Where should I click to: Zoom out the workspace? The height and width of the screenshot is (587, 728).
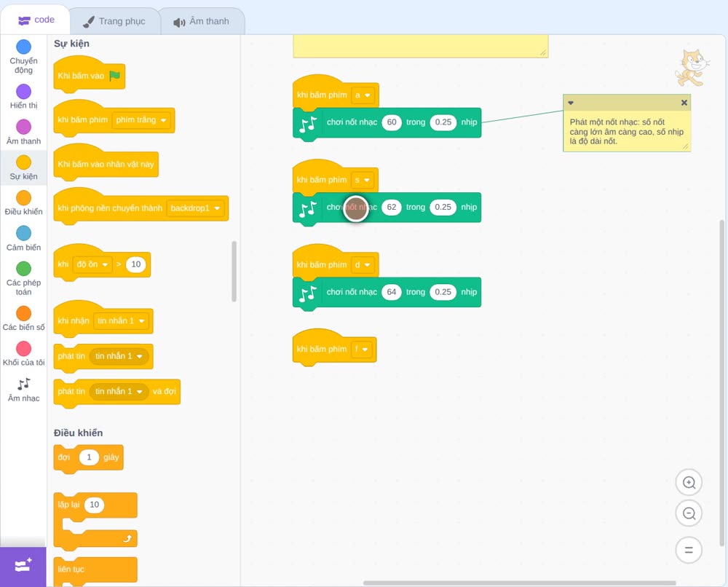689,513
